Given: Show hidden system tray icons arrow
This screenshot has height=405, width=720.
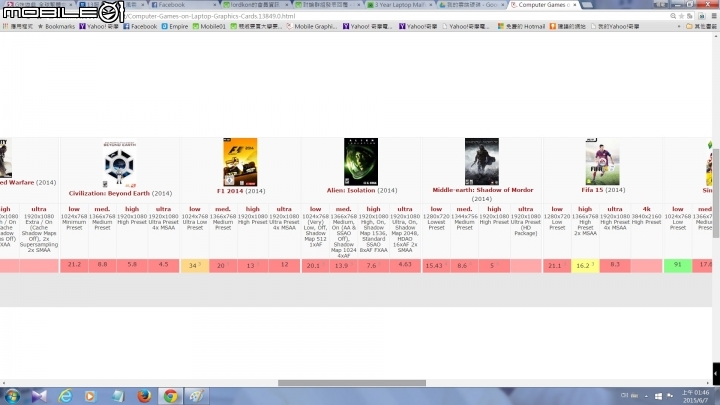Looking at the screenshot, I should 646,396.
